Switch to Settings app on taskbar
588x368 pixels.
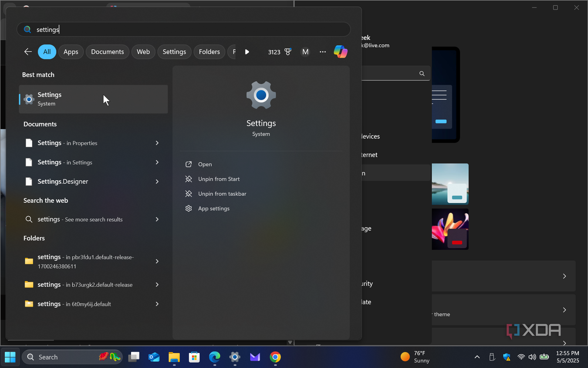235,357
